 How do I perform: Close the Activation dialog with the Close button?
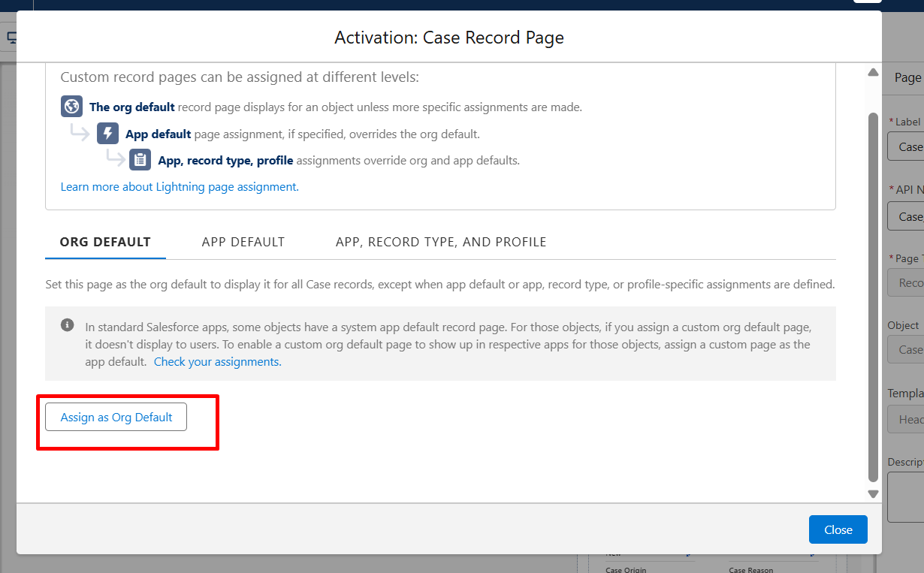pos(838,529)
